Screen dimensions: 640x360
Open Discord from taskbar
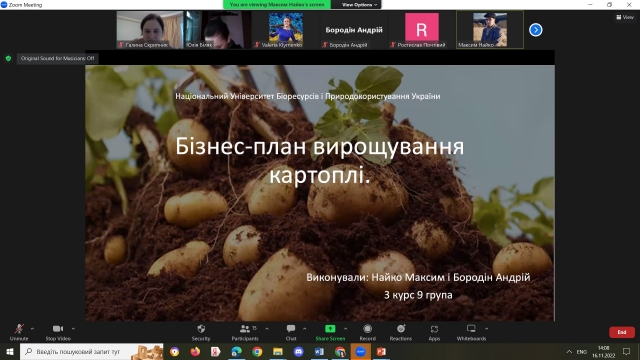click(299, 351)
